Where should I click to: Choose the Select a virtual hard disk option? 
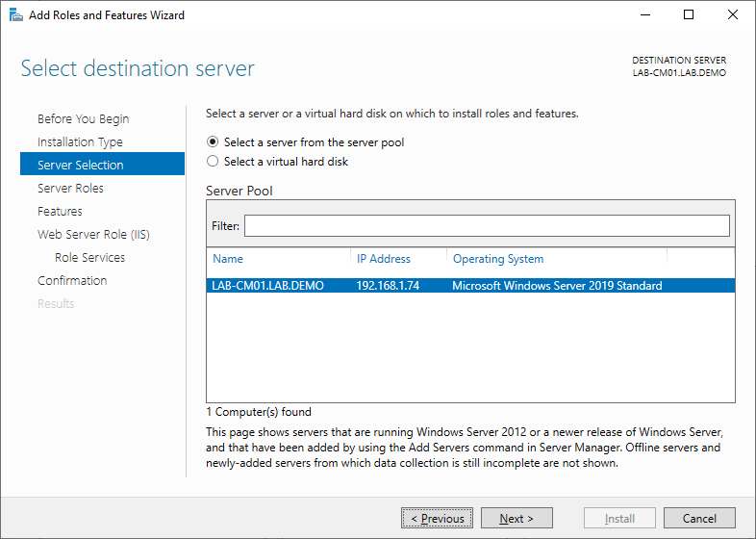tap(213, 162)
